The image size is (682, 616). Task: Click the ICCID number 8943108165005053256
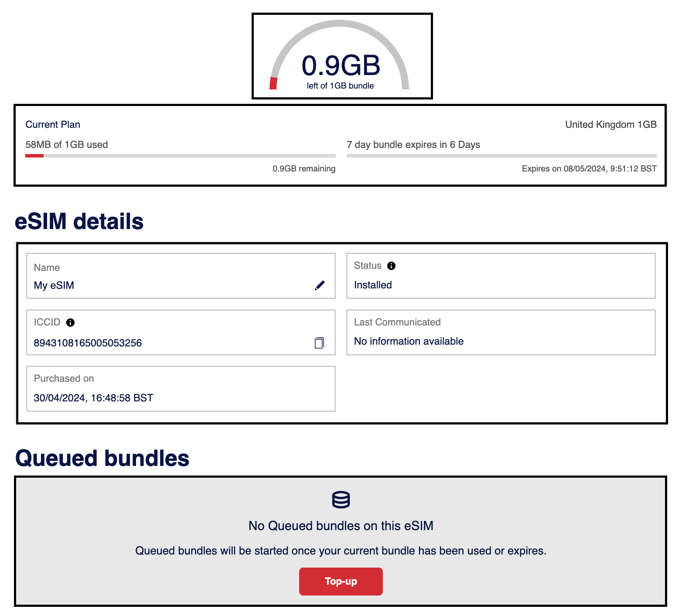coord(88,343)
